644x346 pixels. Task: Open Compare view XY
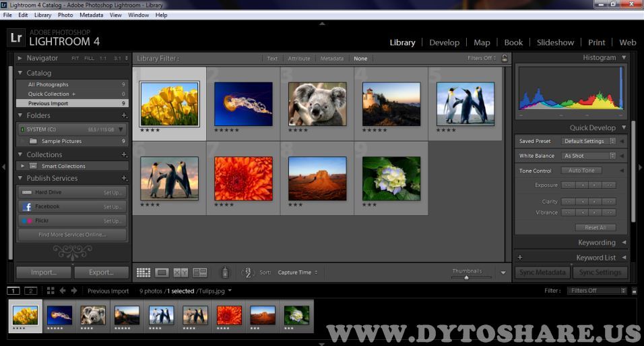coord(181,272)
